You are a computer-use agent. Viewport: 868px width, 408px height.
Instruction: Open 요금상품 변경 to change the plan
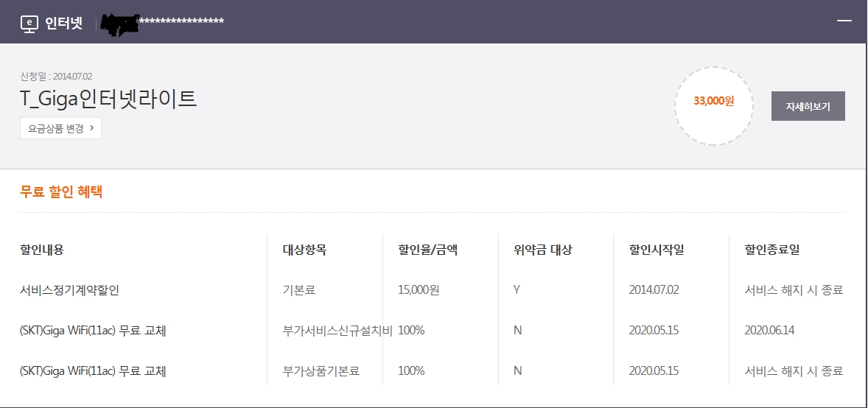click(60, 127)
